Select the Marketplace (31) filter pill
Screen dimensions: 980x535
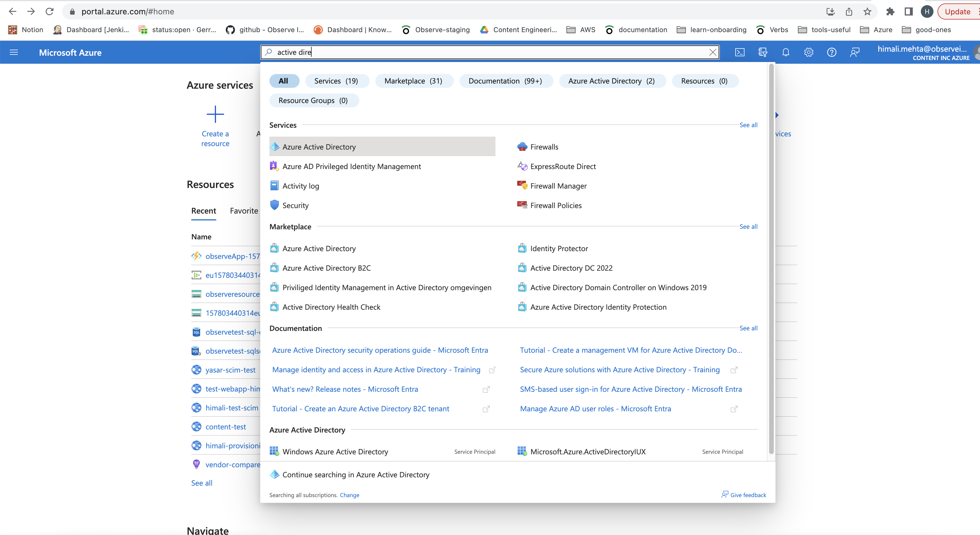tap(413, 81)
